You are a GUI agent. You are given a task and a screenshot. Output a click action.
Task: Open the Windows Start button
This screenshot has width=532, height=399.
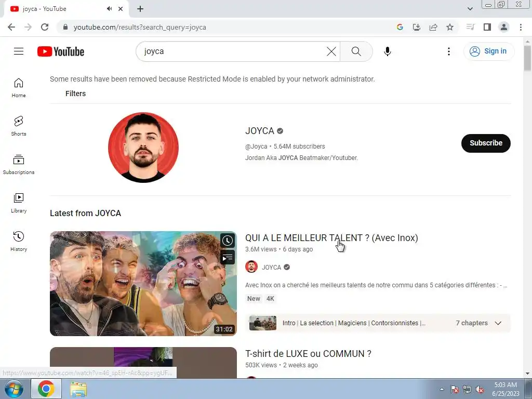point(14,389)
